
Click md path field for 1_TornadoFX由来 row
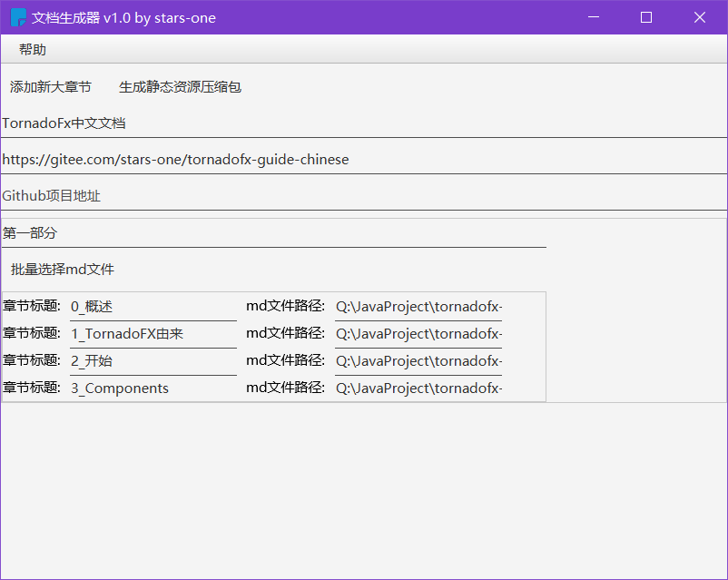coord(418,334)
